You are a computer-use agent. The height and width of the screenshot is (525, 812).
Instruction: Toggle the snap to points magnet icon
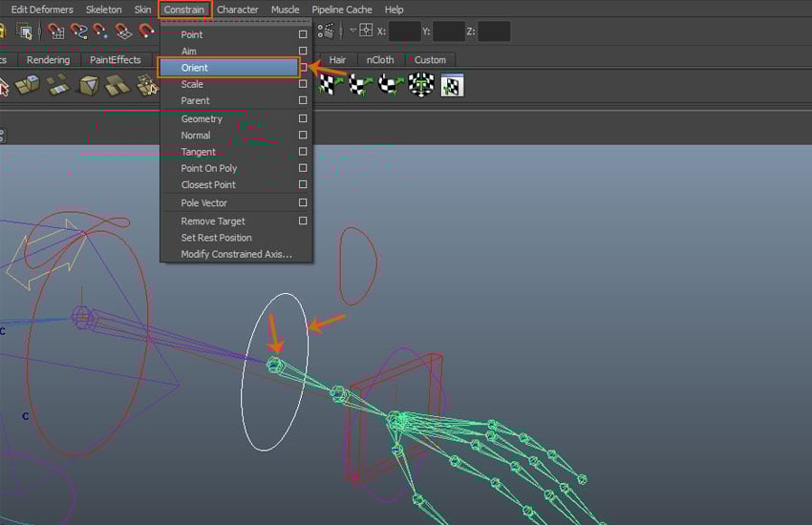(100, 31)
